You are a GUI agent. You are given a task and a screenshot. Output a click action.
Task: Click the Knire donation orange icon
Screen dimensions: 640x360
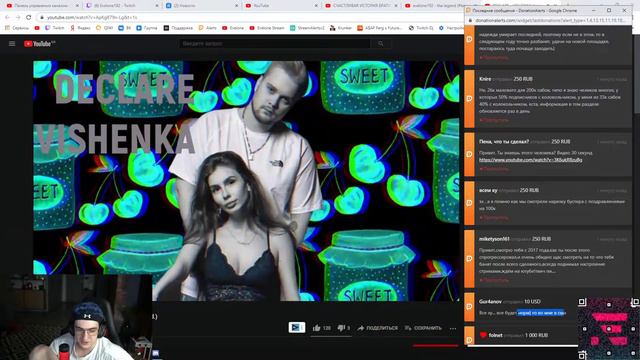(x=469, y=98)
